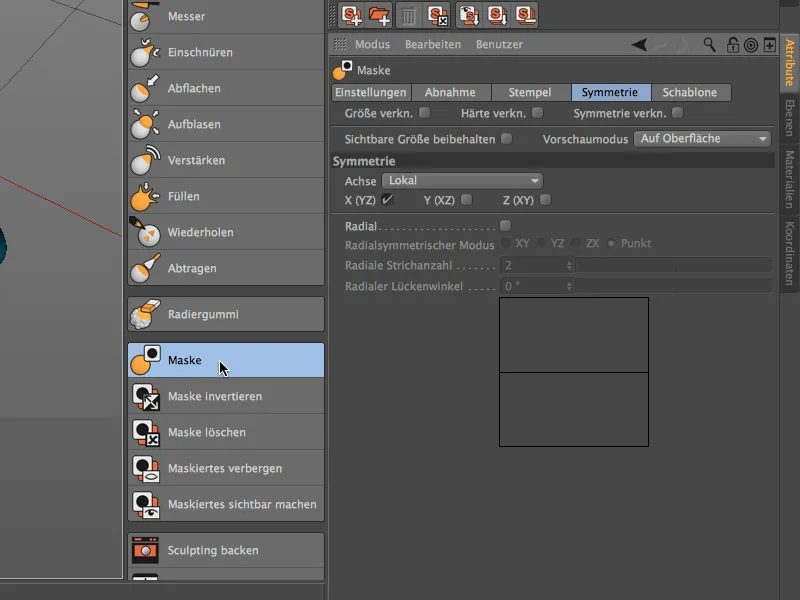Image resolution: width=800 pixels, height=600 pixels.
Task: Click Radialer Lückenwinkel slider bar
Action: coord(673,286)
